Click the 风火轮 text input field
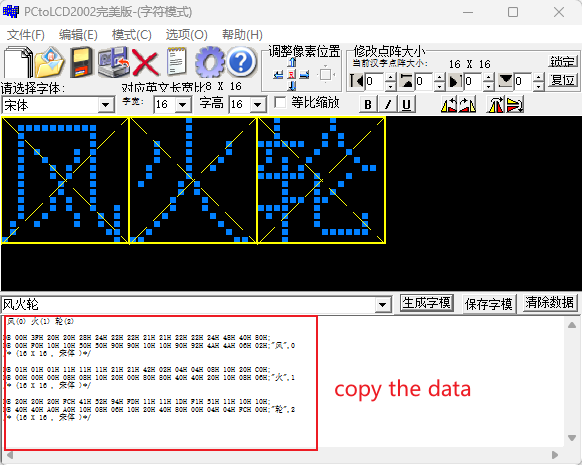This screenshot has width=582, height=465. (x=189, y=305)
